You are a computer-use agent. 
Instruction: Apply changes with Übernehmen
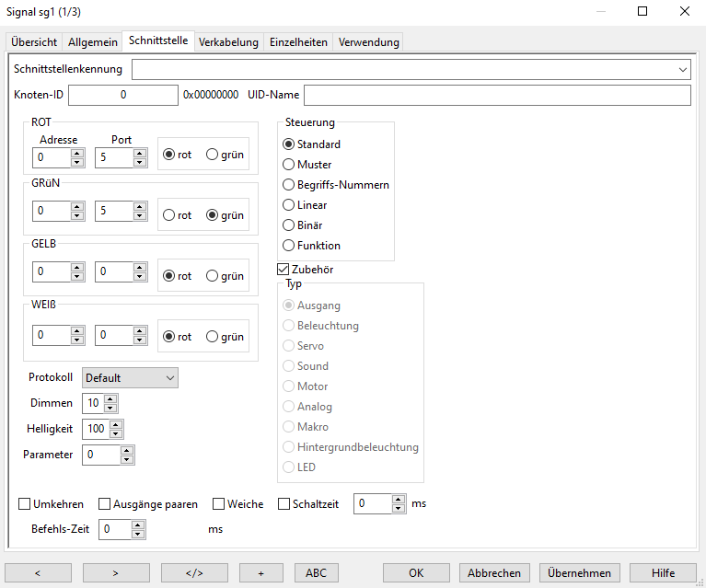(580, 572)
